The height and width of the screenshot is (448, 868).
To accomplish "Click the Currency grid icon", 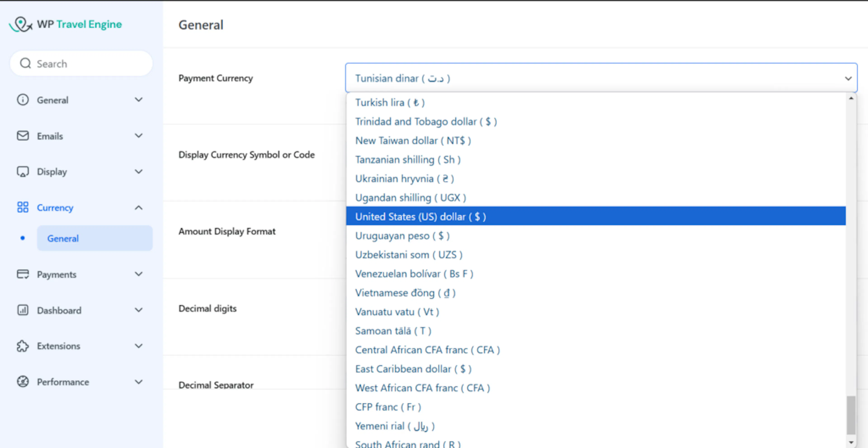I will [x=23, y=207].
